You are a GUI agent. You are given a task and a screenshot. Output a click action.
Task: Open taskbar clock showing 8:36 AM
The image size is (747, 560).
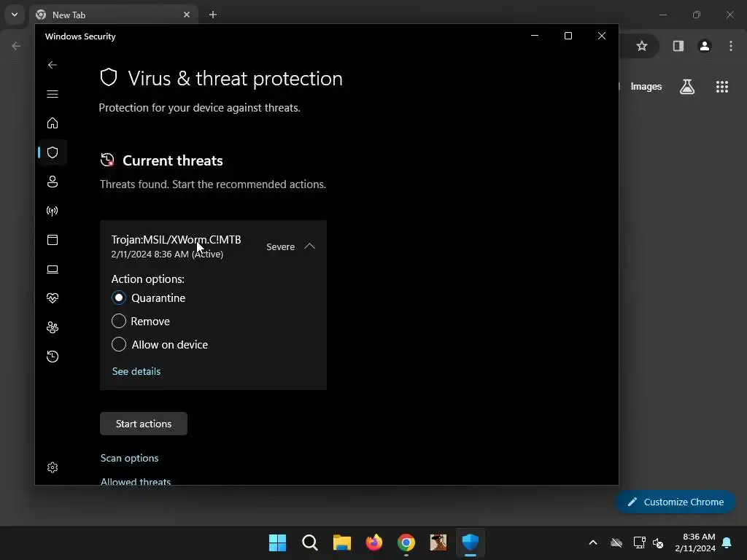[x=695, y=542]
